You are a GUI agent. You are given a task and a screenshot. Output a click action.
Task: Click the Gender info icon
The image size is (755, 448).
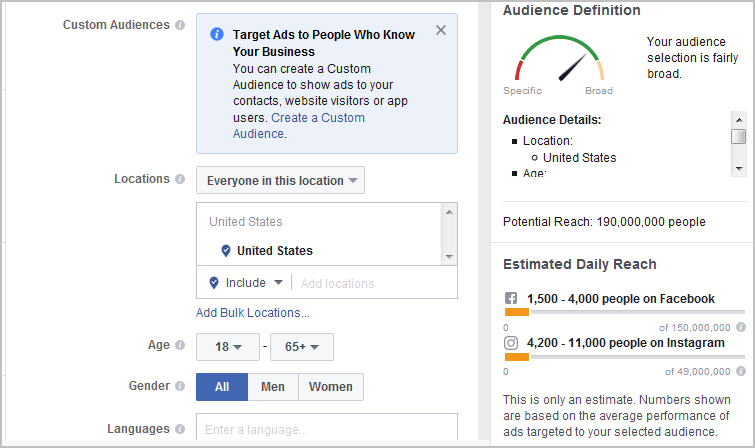click(180, 386)
